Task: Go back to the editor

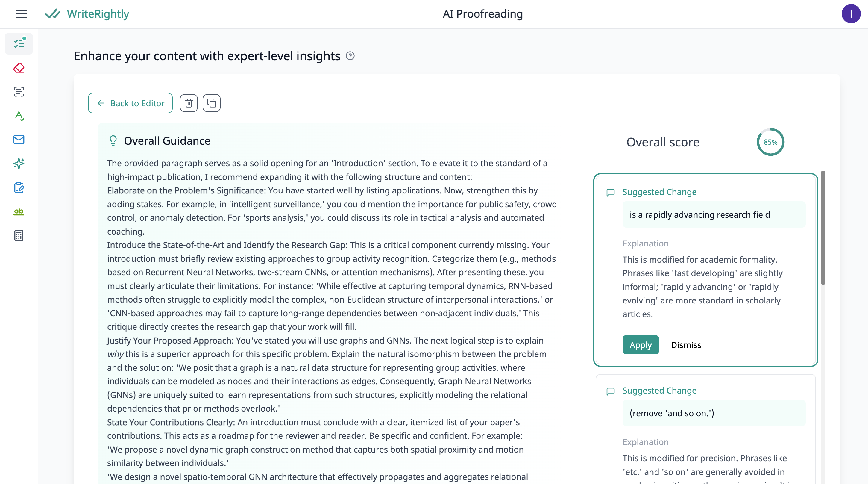Action: click(x=130, y=103)
